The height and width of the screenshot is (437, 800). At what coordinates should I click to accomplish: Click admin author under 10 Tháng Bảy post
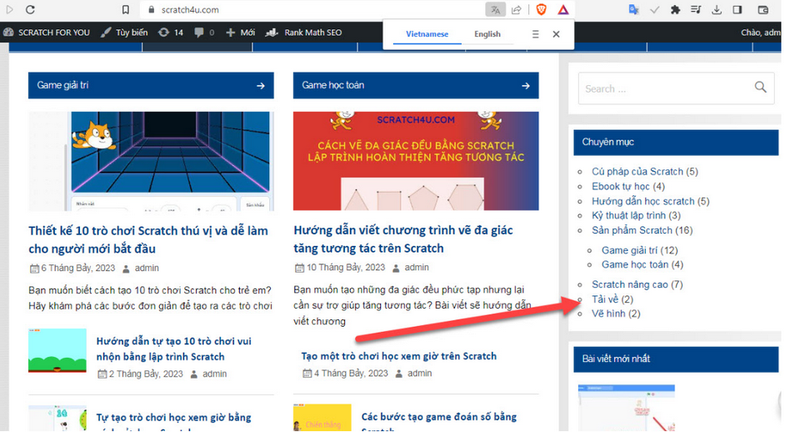pos(417,268)
